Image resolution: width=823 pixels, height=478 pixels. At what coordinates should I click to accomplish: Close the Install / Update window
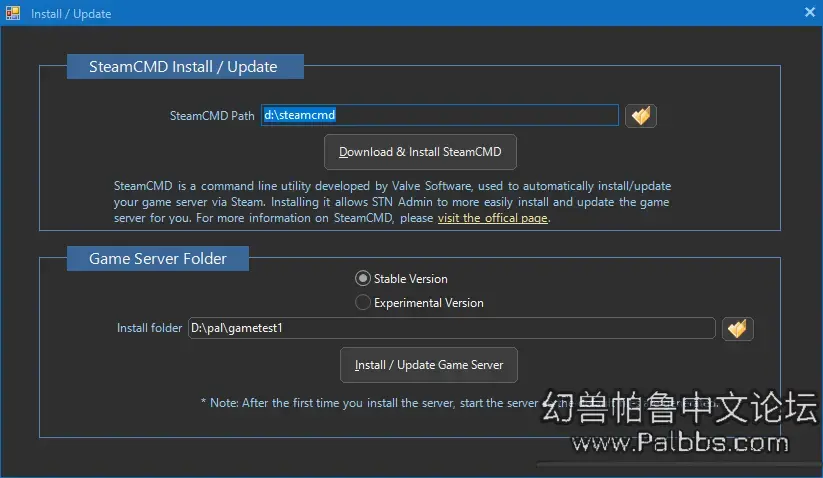[x=810, y=13]
